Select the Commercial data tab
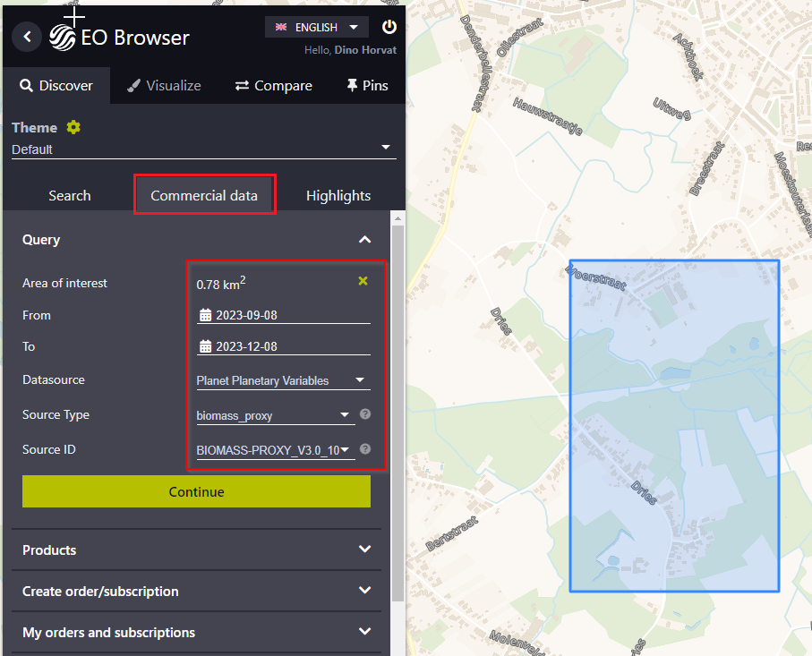 coord(204,195)
